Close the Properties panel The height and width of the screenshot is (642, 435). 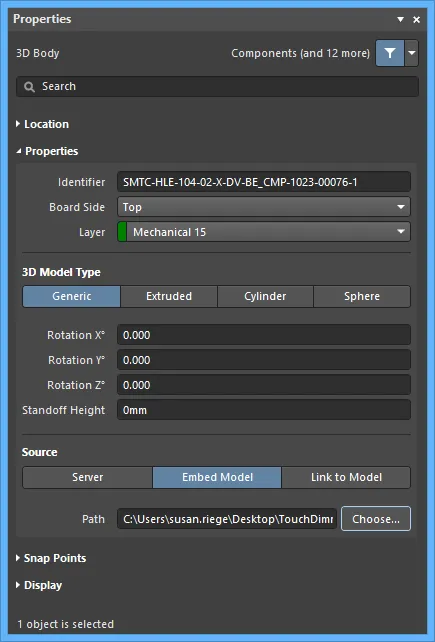(x=417, y=19)
